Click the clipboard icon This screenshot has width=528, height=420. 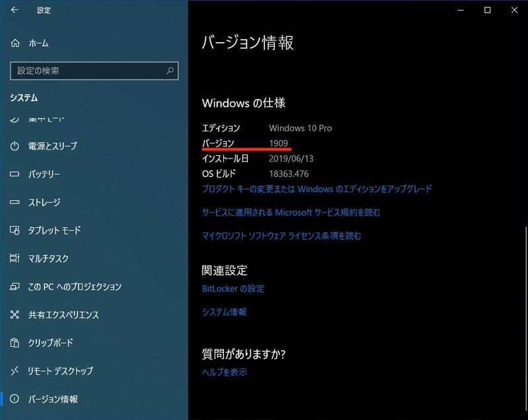(x=15, y=343)
